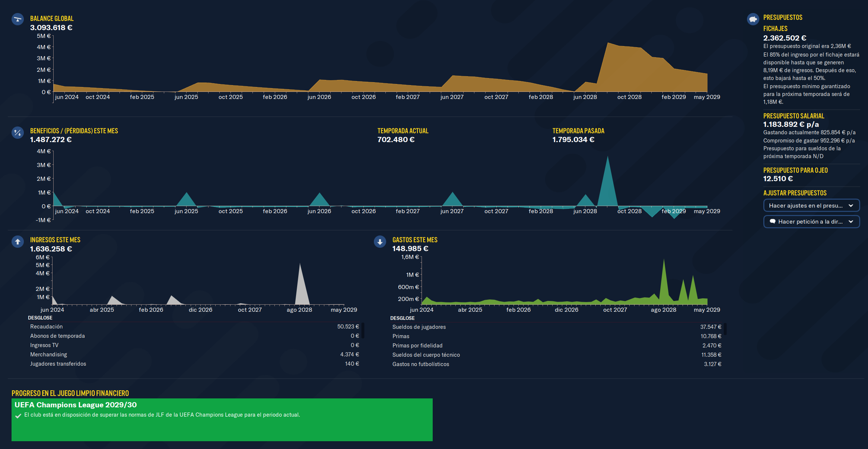Click the 'Compromiso de gastar 952.296 € p/a' text
Screen dimensions: 868x449
tap(809, 141)
